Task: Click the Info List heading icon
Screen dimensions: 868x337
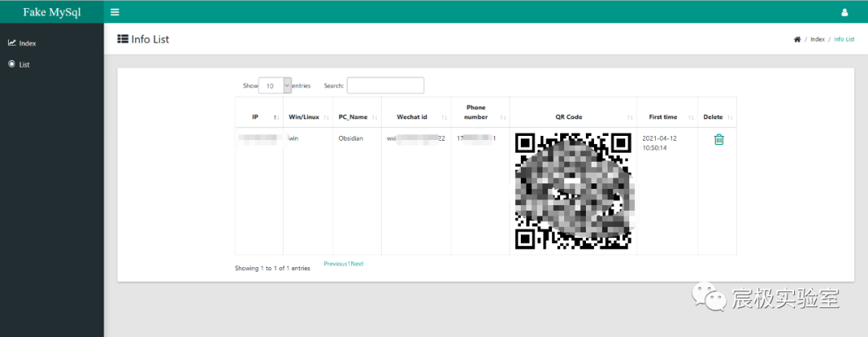Action: (x=123, y=39)
